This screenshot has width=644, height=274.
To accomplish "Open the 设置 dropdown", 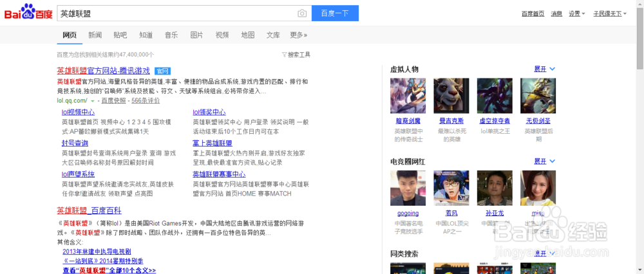I will coord(576,14).
